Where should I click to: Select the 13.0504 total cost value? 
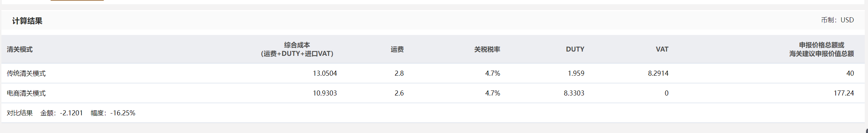(x=325, y=74)
